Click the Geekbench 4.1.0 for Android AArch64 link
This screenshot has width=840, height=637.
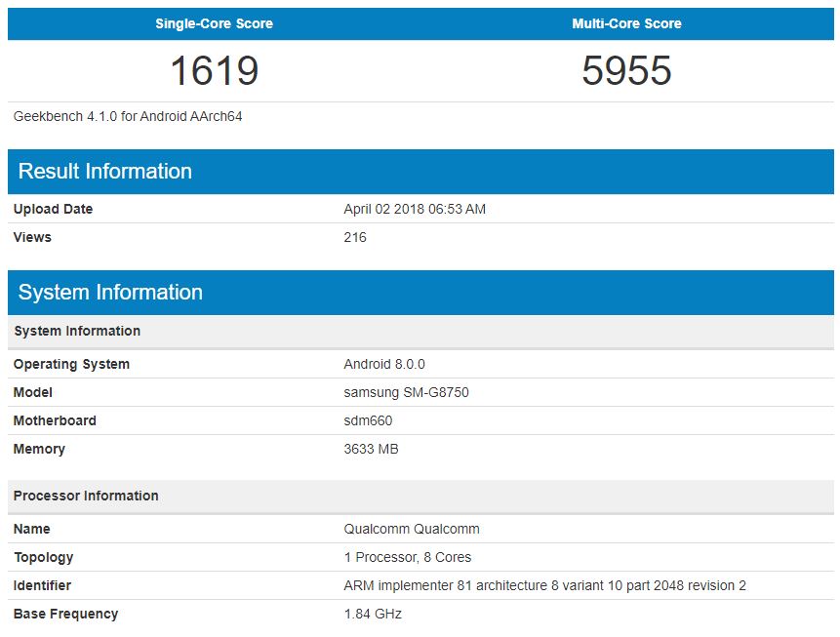click(127, 116)
